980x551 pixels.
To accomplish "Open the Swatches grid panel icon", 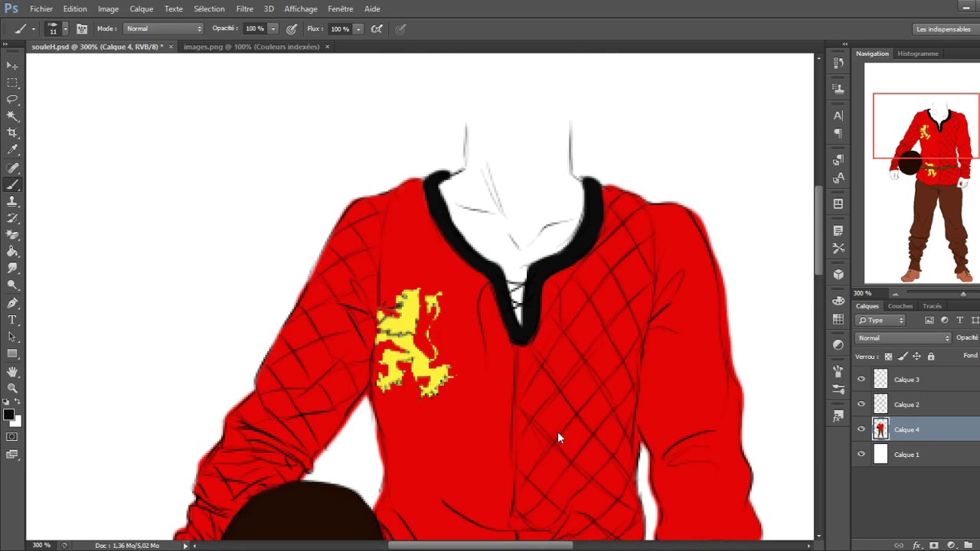I will [838, 318].
